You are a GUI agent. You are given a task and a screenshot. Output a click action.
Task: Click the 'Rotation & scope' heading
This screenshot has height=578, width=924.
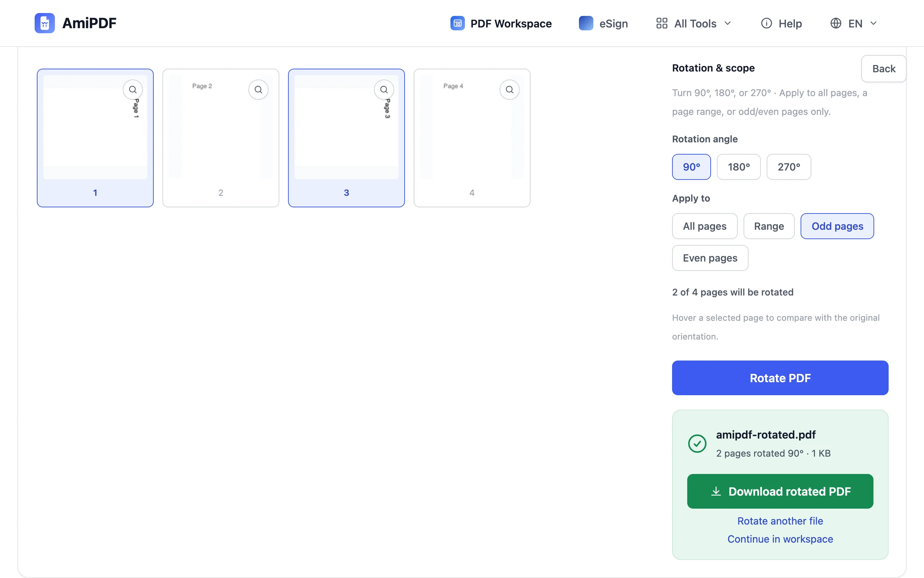click(x=713, y=68)
